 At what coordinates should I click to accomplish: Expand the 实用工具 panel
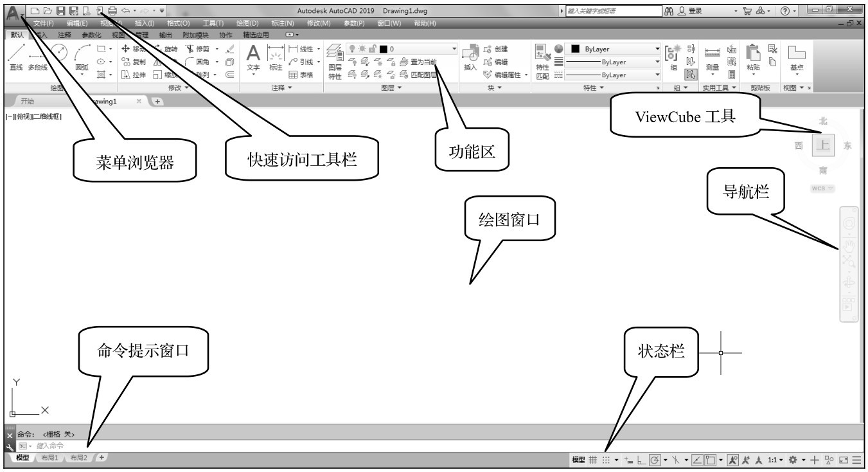[x=718, y=88]
